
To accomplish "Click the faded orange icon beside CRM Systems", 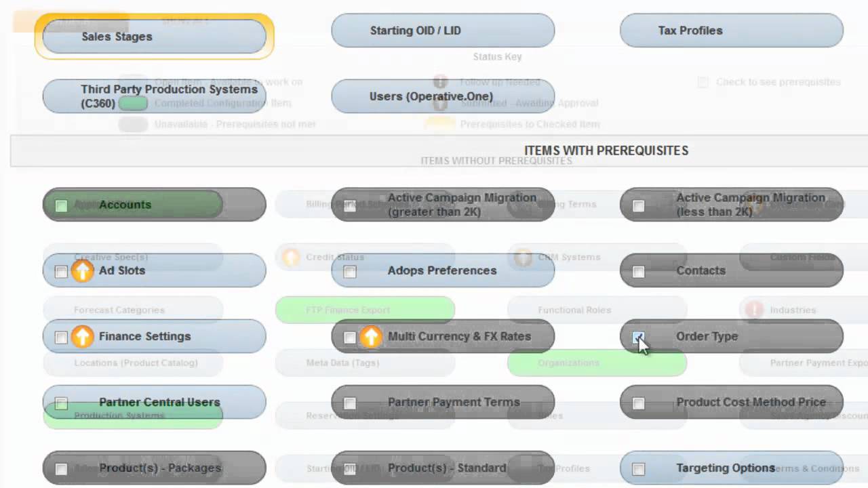I will (x=523, y=258).
